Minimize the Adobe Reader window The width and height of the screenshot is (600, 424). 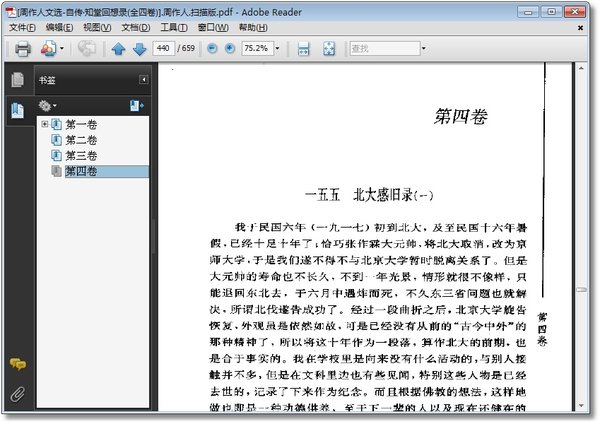coord(528,12)
